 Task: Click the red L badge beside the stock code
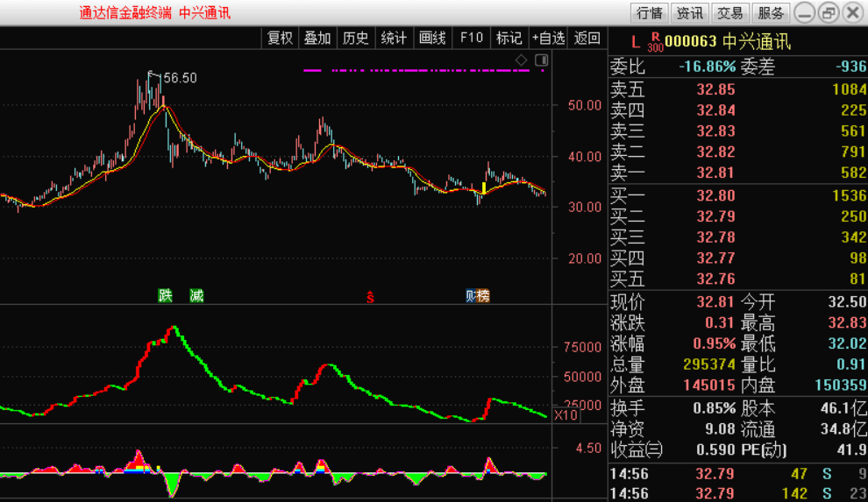click(635, 40)
